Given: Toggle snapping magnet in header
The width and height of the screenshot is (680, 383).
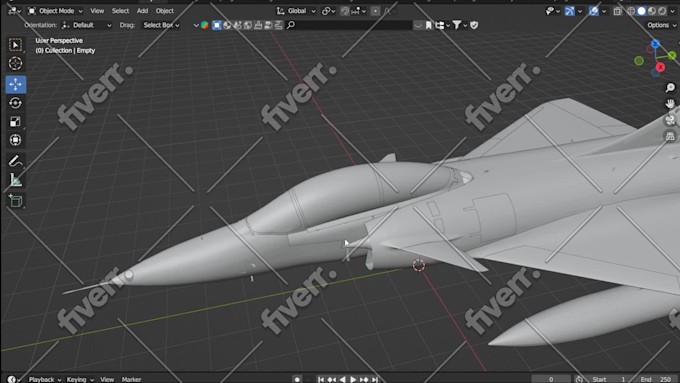Looking at the screenshot, I should (x=345, y=11).
